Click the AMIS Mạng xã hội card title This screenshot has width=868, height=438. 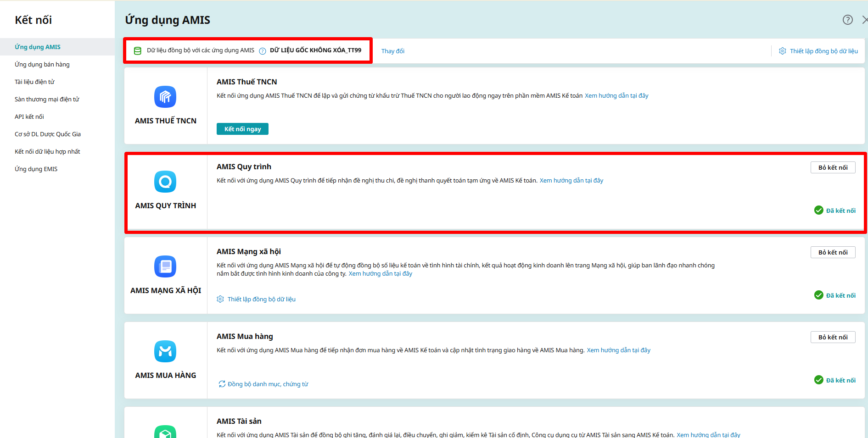[249, 251]
